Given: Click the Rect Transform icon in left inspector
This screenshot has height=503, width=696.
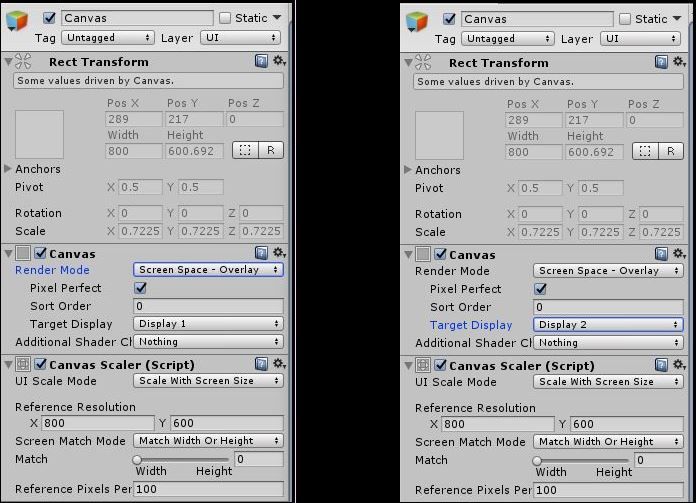Looking at the screenshot, I should (x=23, y=62).
